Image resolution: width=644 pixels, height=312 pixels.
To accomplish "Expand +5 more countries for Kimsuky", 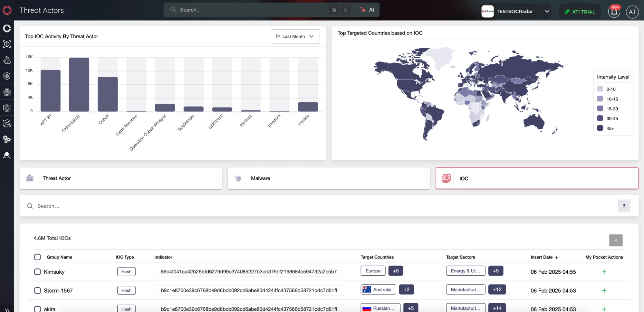I will coord(396,271).
